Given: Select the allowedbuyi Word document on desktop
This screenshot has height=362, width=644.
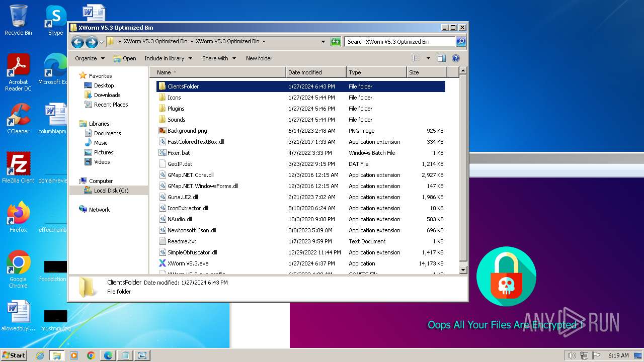Looking at the screenshot, I should (18, 316).
